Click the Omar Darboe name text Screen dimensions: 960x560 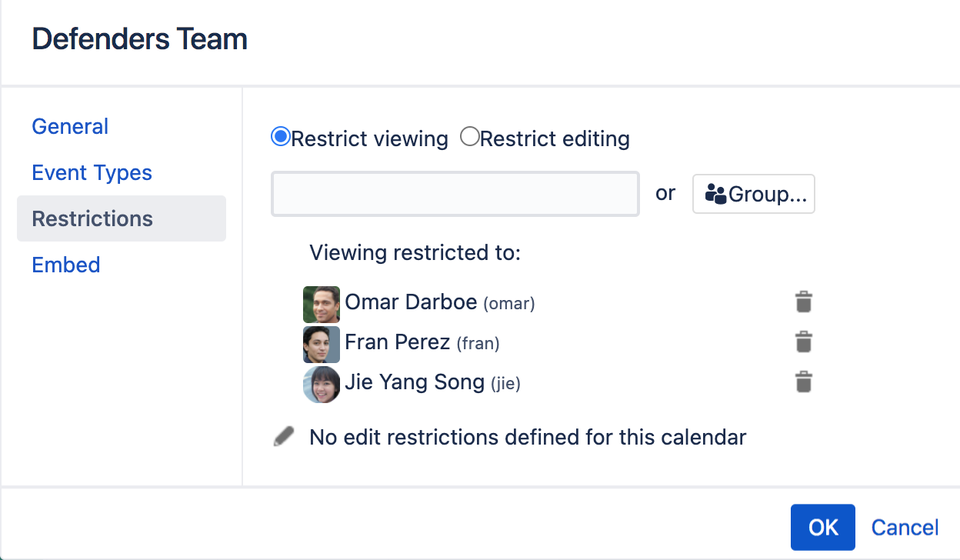tap(411, 302)
